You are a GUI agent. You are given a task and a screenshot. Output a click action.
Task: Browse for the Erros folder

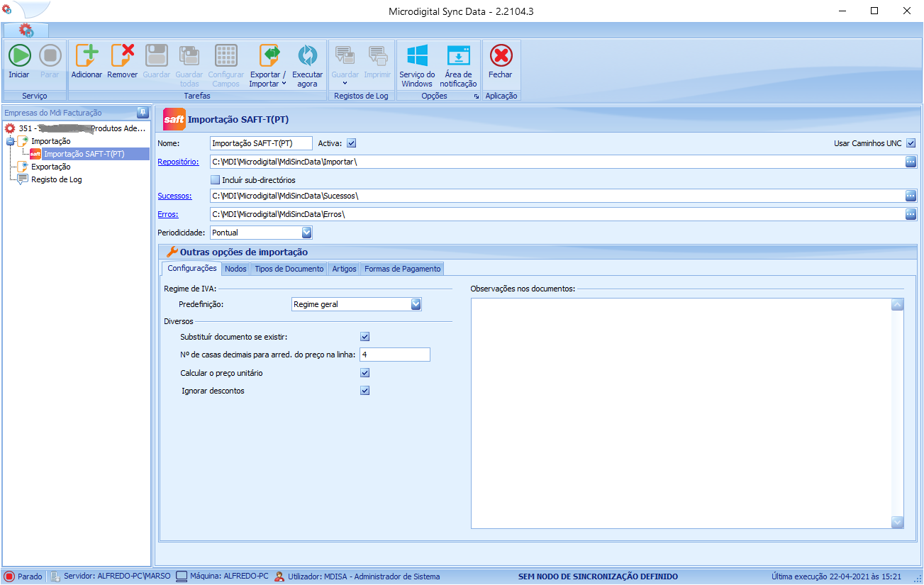[x=911, y=214]
